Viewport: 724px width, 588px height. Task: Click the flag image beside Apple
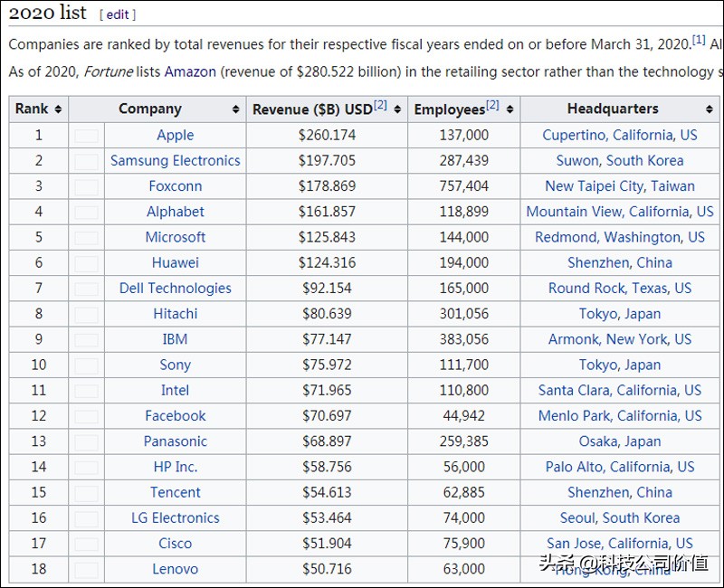[87, 136]
